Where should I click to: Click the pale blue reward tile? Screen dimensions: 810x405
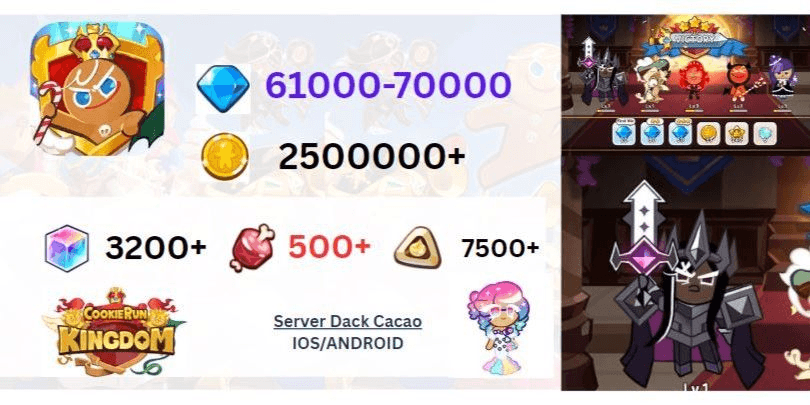[x=765, y=133]
